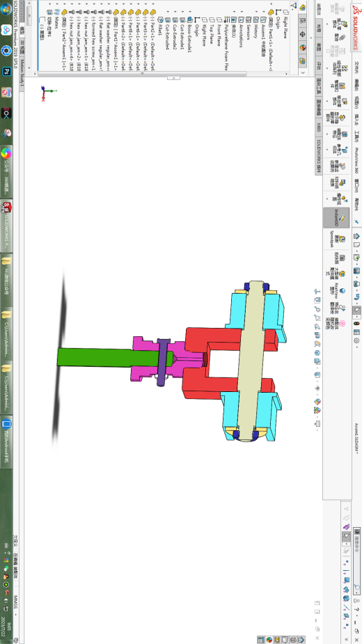
Task: Expand the History node in tree
Action: coord(256,11)
